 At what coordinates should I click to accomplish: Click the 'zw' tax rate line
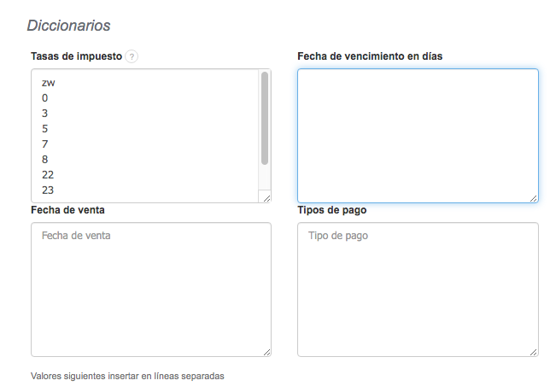tap(49, 83)
